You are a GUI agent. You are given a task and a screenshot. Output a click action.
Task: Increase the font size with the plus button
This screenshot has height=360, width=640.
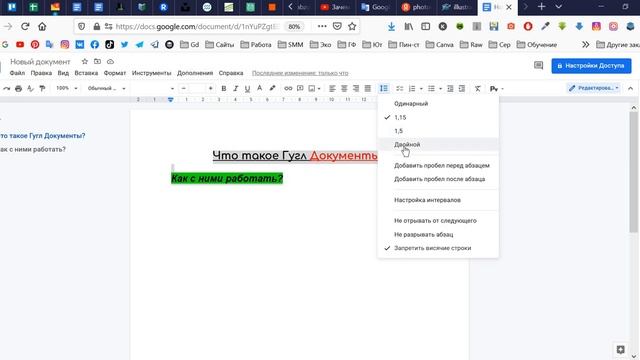[x=211, y=89]
